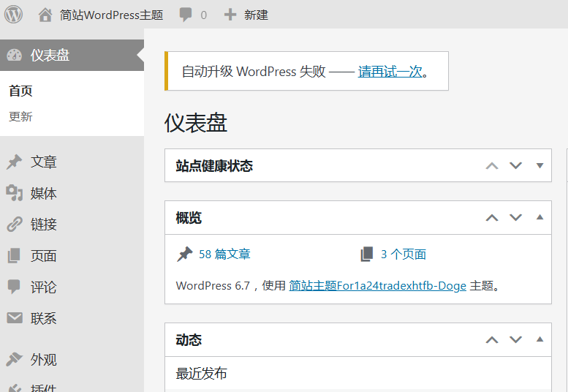Click the pushpin icon beside 文章 menu

(14, 162)
